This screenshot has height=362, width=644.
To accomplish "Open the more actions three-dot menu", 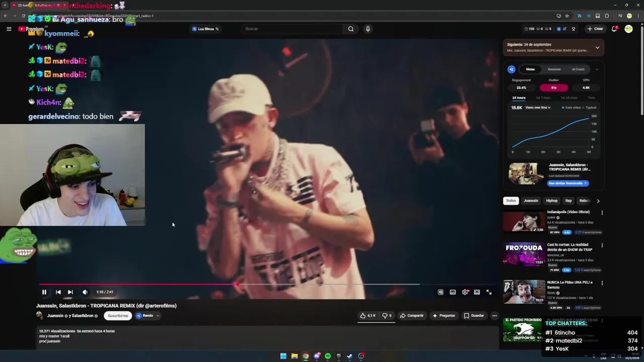I will [495, 316].
